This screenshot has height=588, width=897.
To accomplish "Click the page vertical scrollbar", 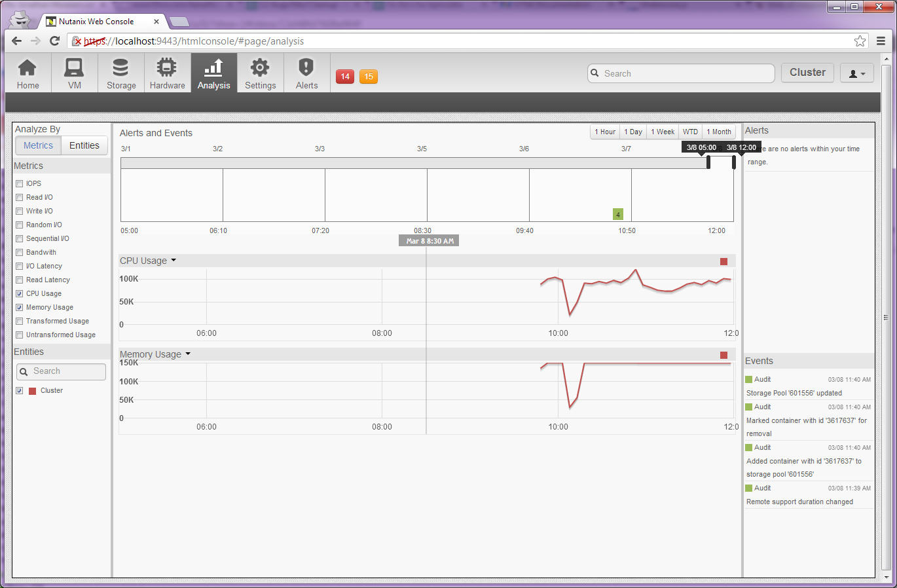I will (x=886, y=318).
